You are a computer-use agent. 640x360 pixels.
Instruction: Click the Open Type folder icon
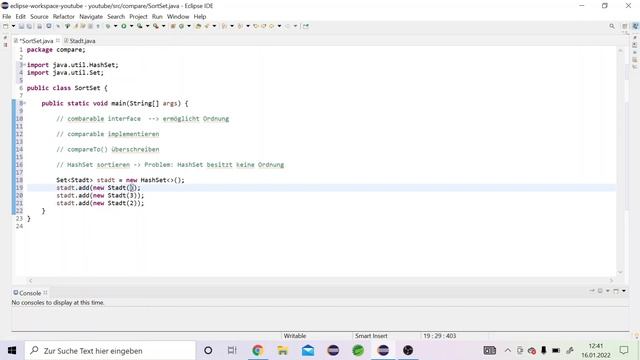[x=198, y=26]
